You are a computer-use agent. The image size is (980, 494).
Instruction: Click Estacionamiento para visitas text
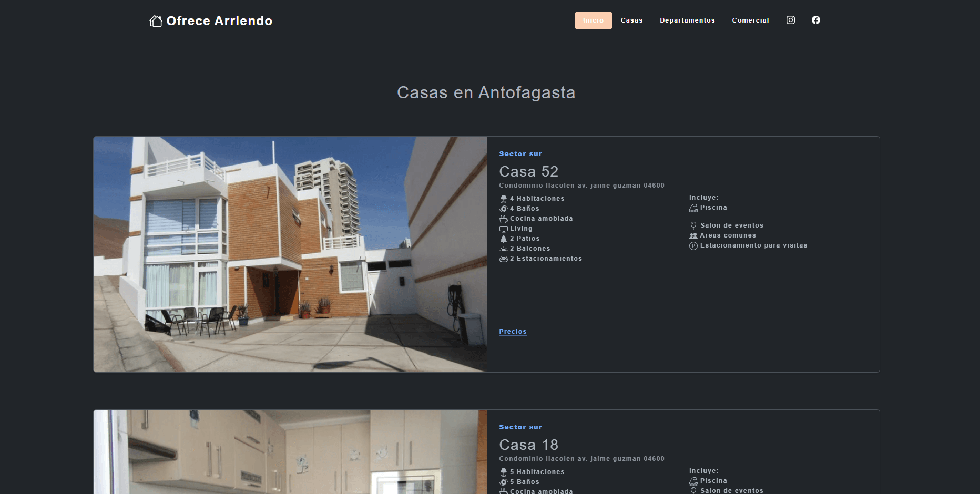pos(753,245)
